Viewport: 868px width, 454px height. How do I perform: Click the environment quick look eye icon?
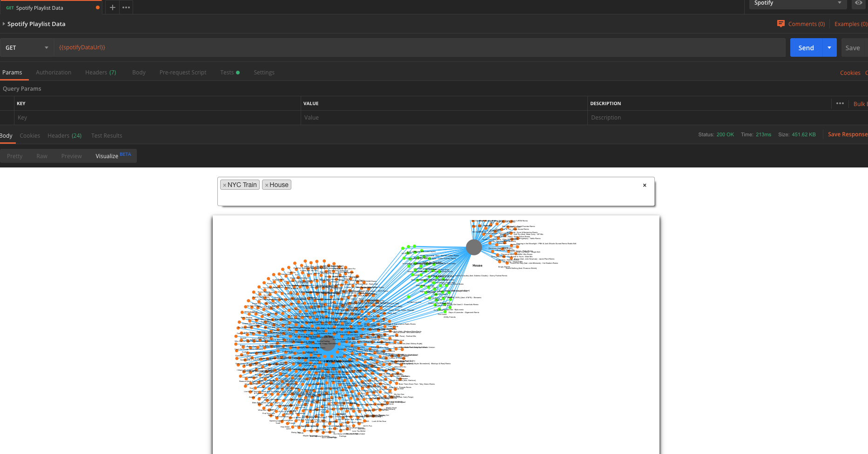tap(859, 3)
